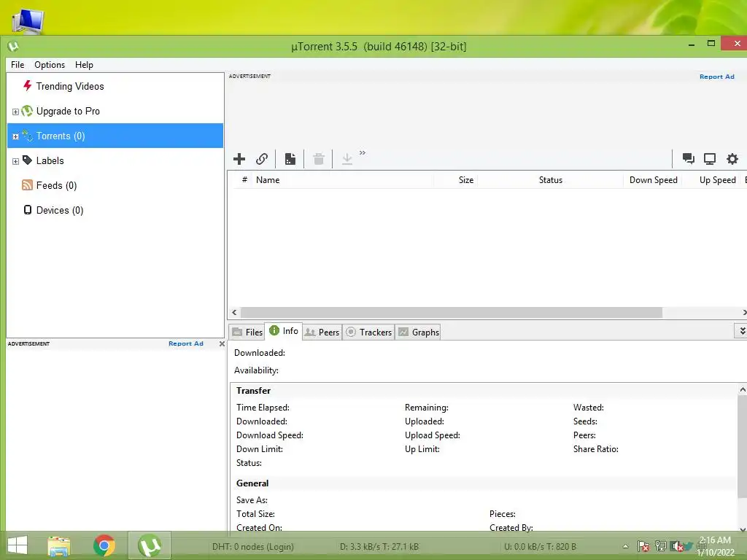Open the chat bubbles icon in toolbar
This screenshot has width=747, height=560.
tap(688, 159)
